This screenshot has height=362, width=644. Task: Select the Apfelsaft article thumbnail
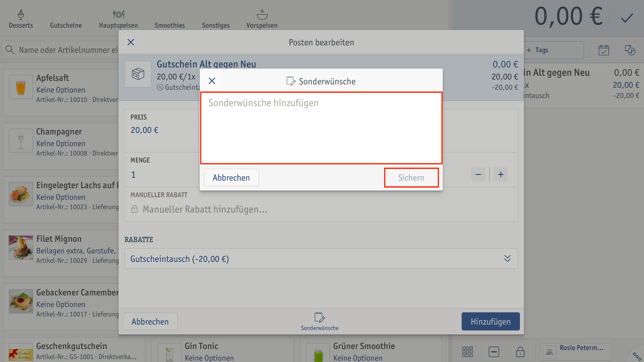point(21,87)
